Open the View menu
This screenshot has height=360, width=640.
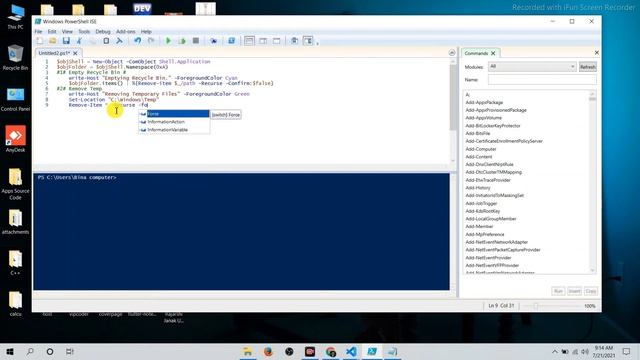pyautogui.click(x=67, y=31)
